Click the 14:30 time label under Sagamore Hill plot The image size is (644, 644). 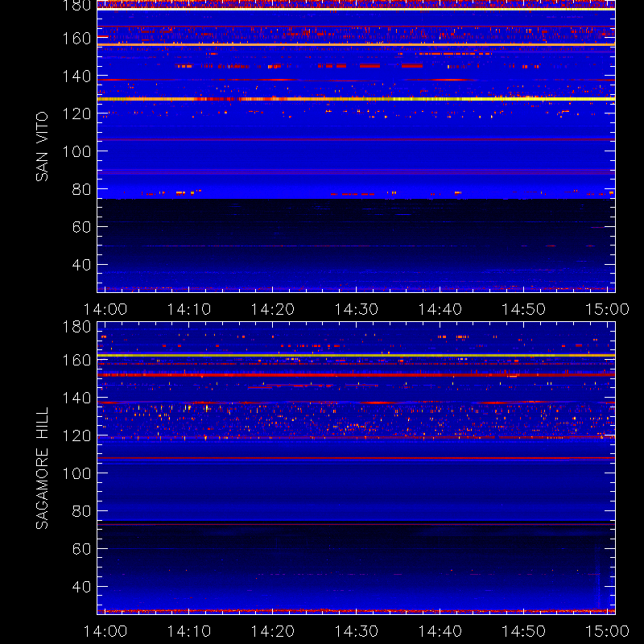coord(356,631)
